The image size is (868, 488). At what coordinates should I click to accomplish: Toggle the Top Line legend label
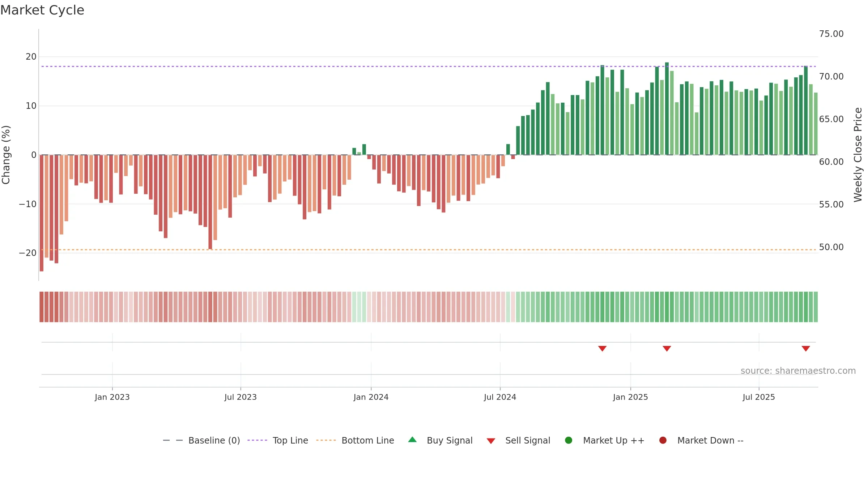[x=290, y=440]
